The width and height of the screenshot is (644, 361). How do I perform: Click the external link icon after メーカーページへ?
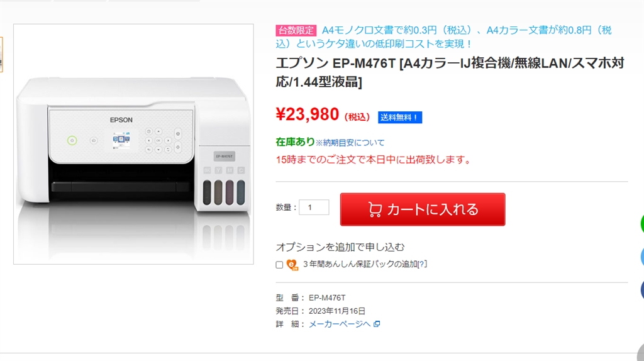point(377,324)
